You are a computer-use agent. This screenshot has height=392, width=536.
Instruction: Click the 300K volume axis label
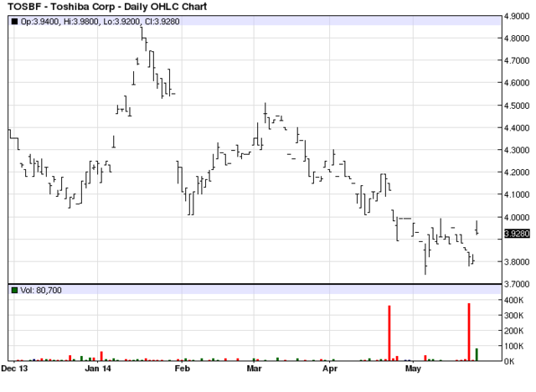[513, 316]
